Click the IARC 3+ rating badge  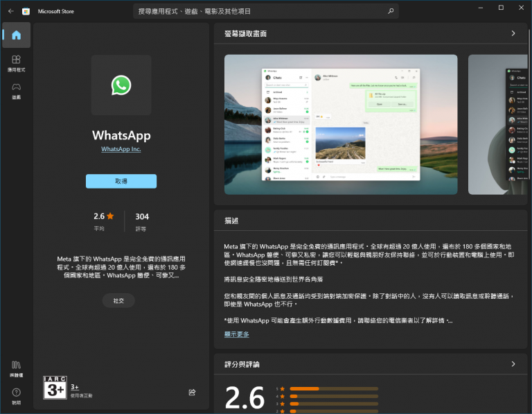tap(55, 388)
